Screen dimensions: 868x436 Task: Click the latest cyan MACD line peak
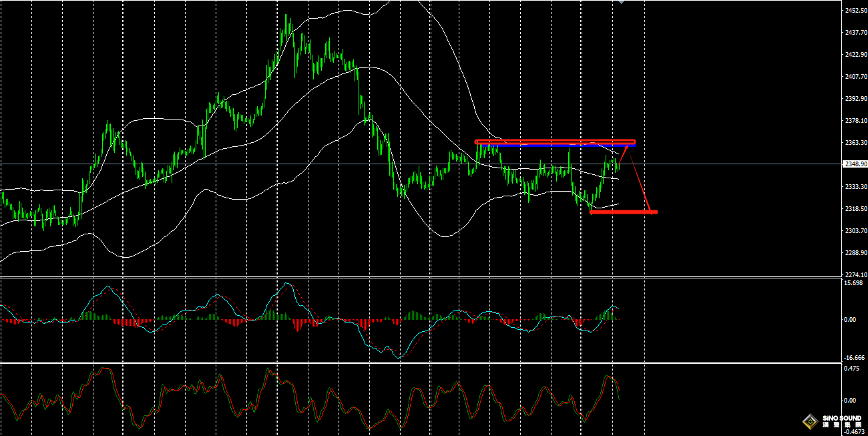click(612, 306)
